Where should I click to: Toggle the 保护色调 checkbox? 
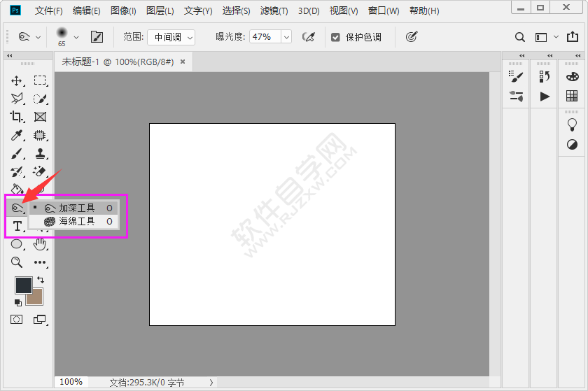pos(335,37)
